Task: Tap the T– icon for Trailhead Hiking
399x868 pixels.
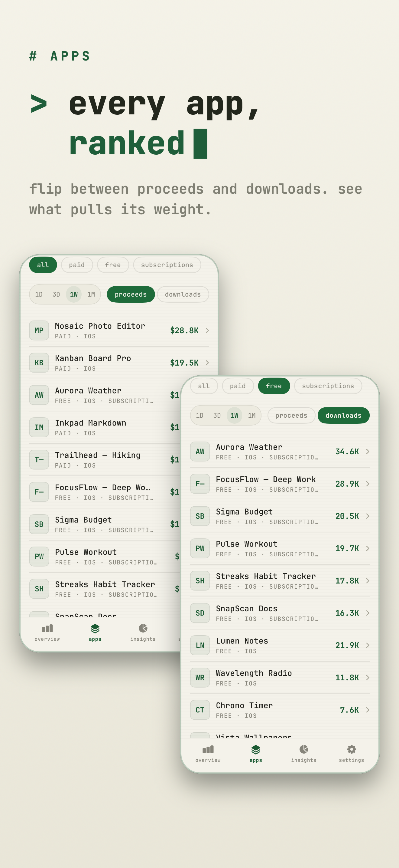Action: coord(39,460)
